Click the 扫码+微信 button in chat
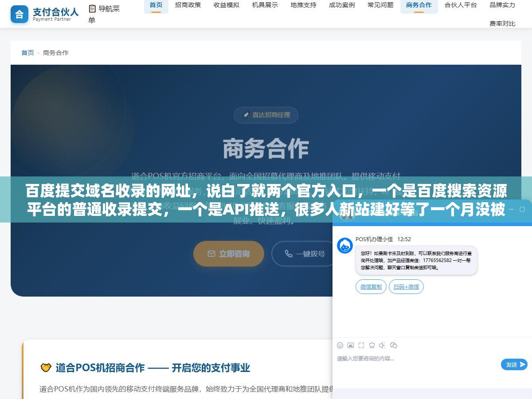 pyautogui.click(x=406, y=287)
